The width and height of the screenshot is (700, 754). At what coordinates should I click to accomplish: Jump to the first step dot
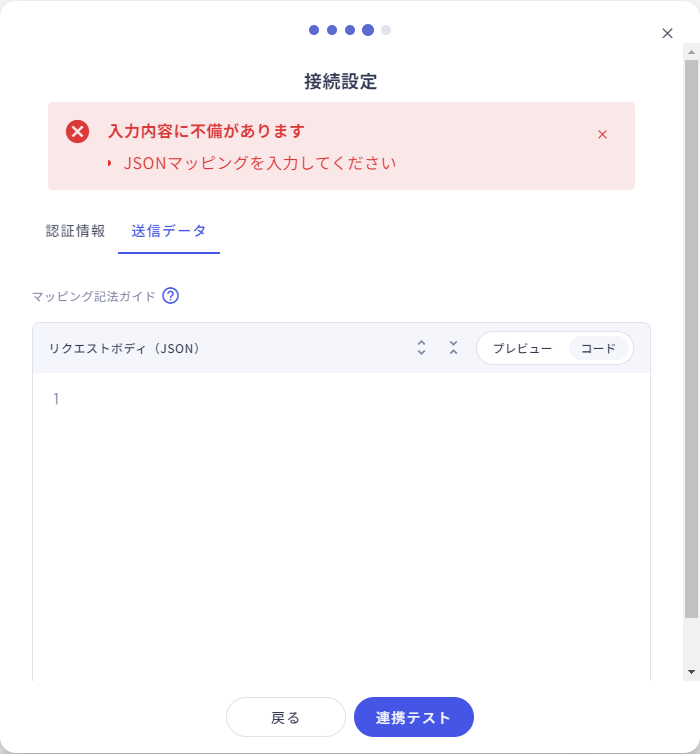314,30
